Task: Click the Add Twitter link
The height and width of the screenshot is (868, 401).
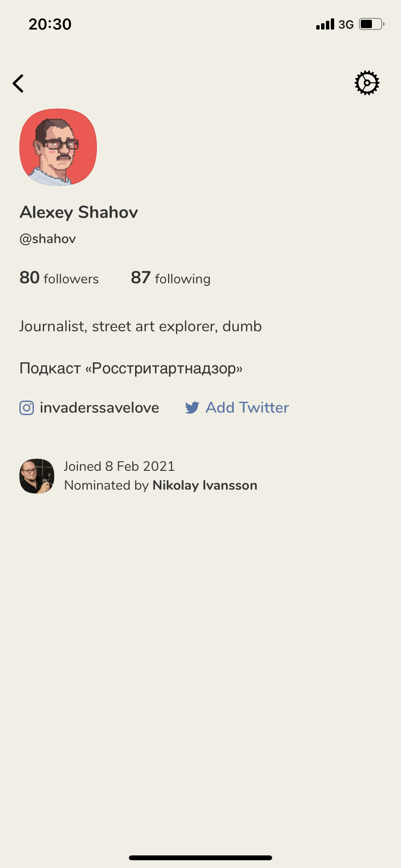Action: coord(247,408)
